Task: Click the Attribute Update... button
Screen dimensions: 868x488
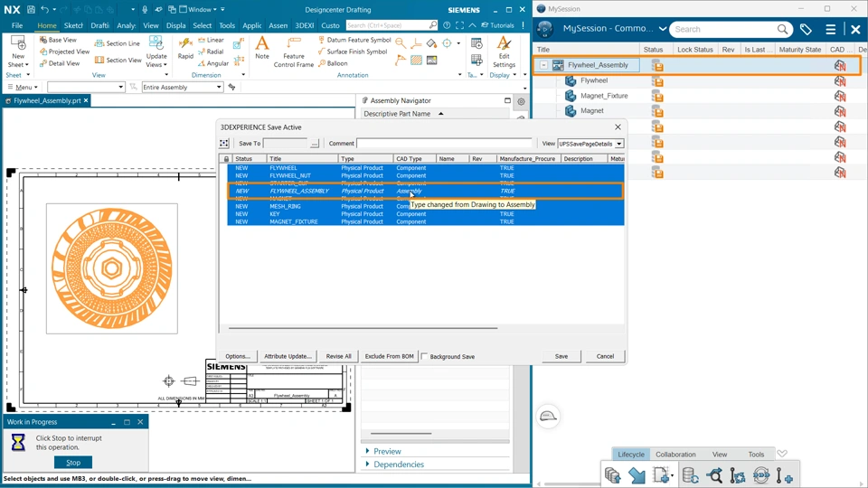Action: (288, 356)
